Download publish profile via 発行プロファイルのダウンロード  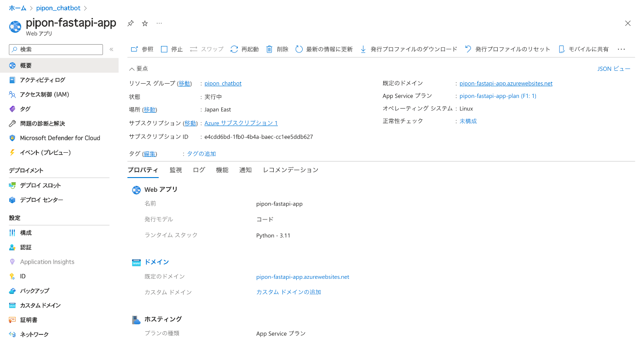(x=408, y=49)
